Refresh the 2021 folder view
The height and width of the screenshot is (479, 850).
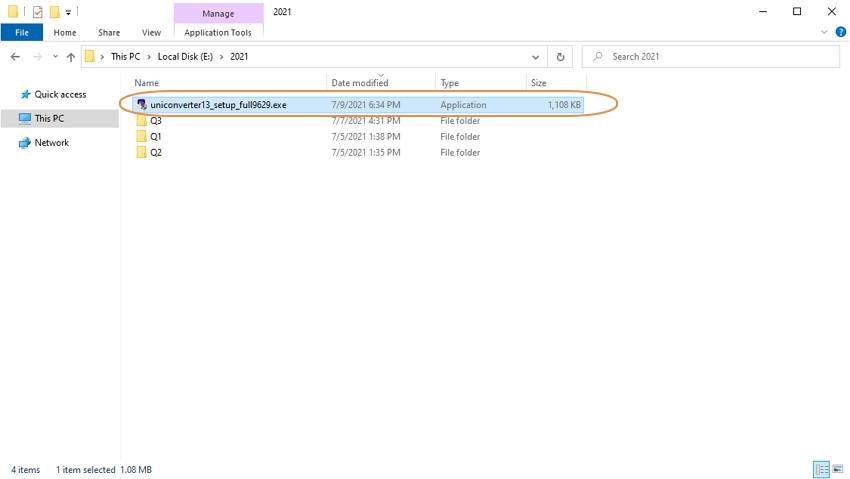click(560, 57)
